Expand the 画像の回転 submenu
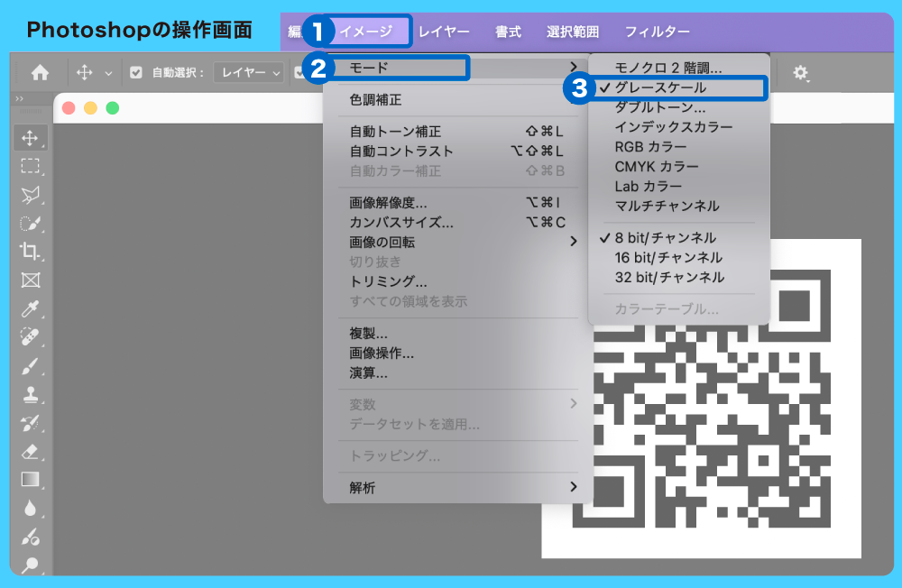The width and height of the screenshot is (902, 588). [x=456, y=243]
